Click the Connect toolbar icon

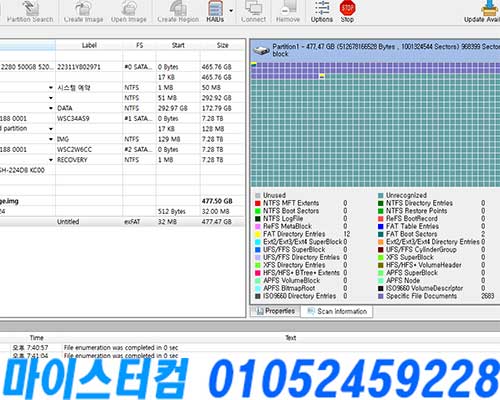pos(254,8)
